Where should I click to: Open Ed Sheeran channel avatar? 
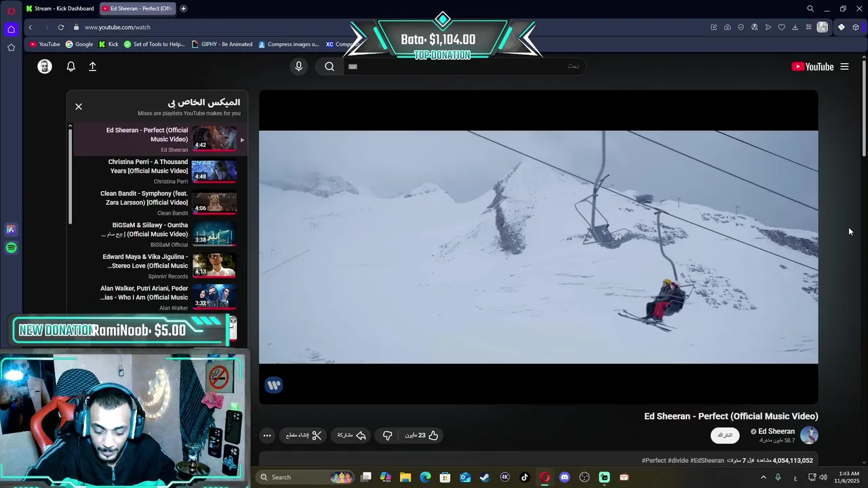click(809, 435)
